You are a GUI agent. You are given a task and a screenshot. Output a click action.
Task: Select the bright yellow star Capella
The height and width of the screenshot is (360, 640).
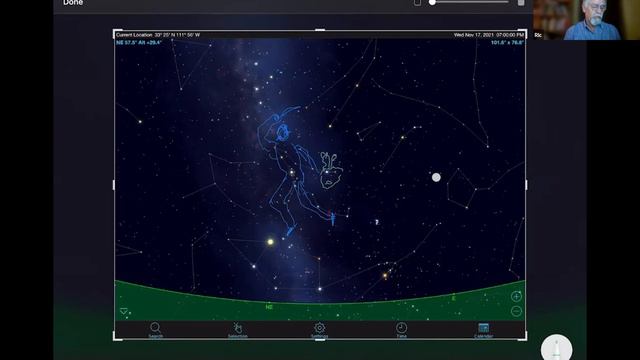coord(270,242)
